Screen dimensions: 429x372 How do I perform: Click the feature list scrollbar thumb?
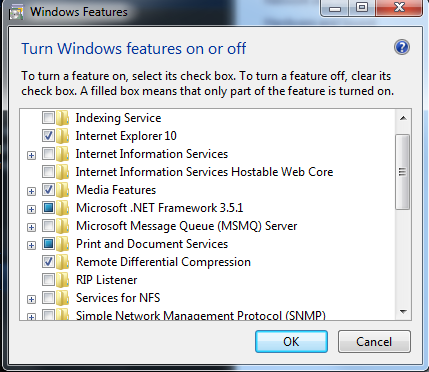tap(403, 172)
